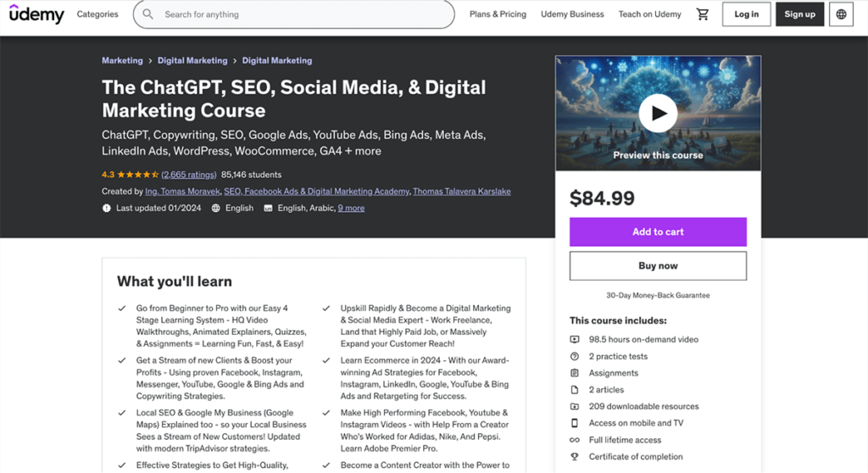Click the closed captions icon beside English, Arabic
Screen dimensions: 868x473
tap(268, 208)
